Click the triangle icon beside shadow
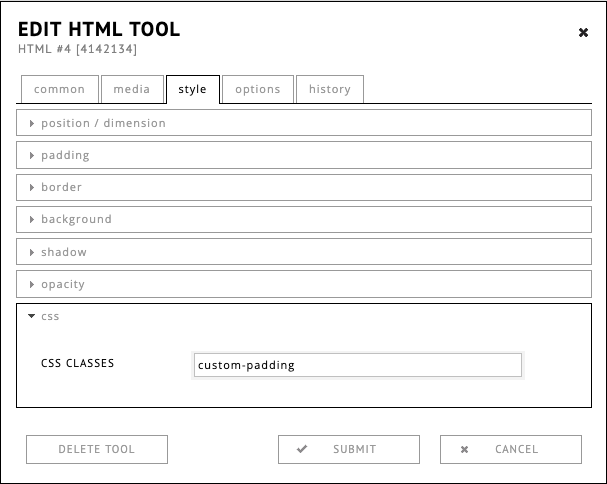This screenshot has width=607, height=484. (32, 252)
